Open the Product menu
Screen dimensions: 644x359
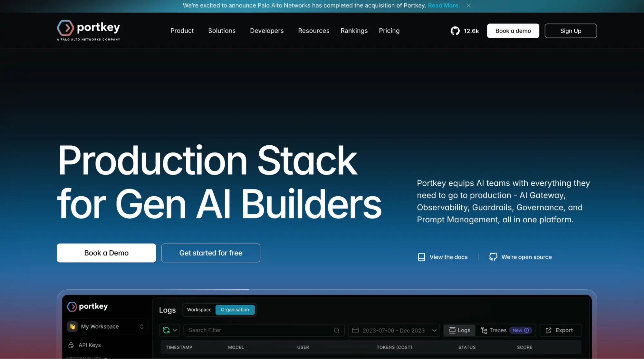pyautogui.click(x=182, y=31)
